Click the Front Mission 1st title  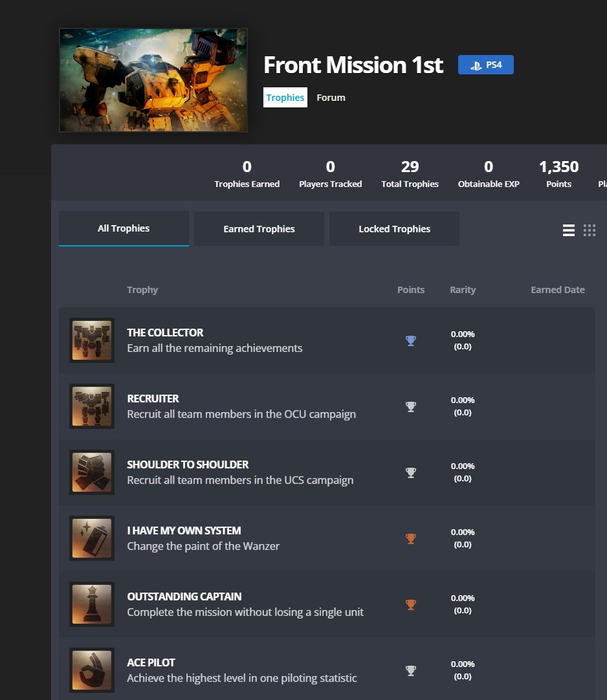point(353,65)
